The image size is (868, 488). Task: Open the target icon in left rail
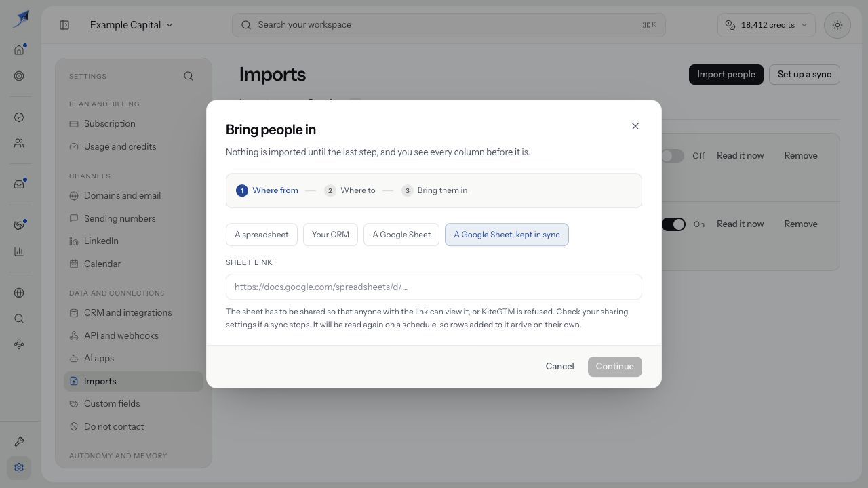[x=19, y=76]
